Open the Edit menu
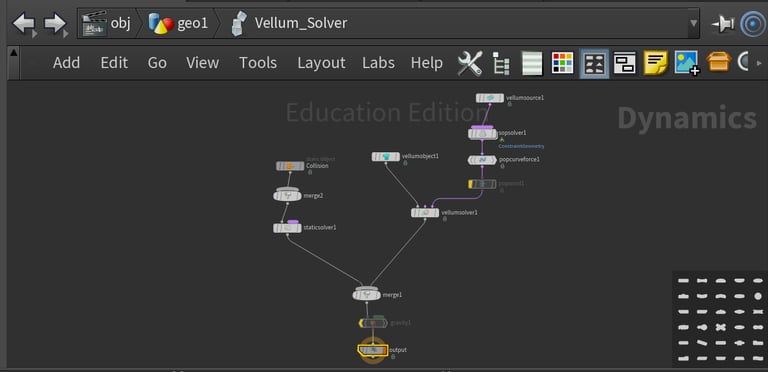 (114, 63)
